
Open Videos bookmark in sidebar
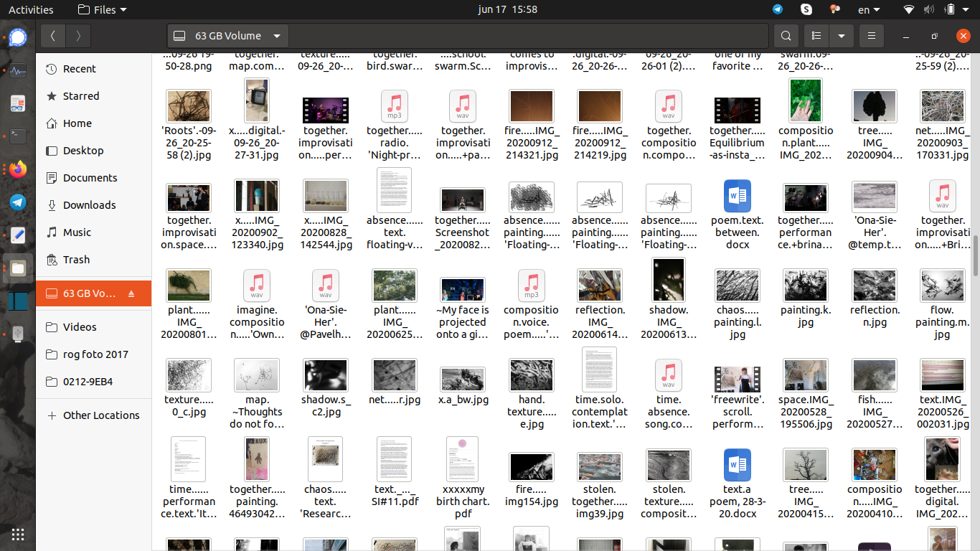point(94,327)
